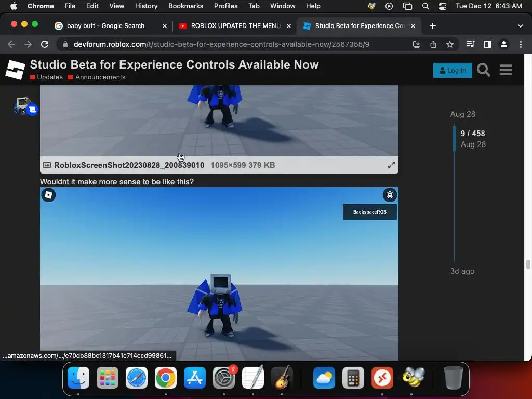This screenshot has width=532, height=399.
Task: Click the page vertical scrollbar thumb
Action: (528, 264)
